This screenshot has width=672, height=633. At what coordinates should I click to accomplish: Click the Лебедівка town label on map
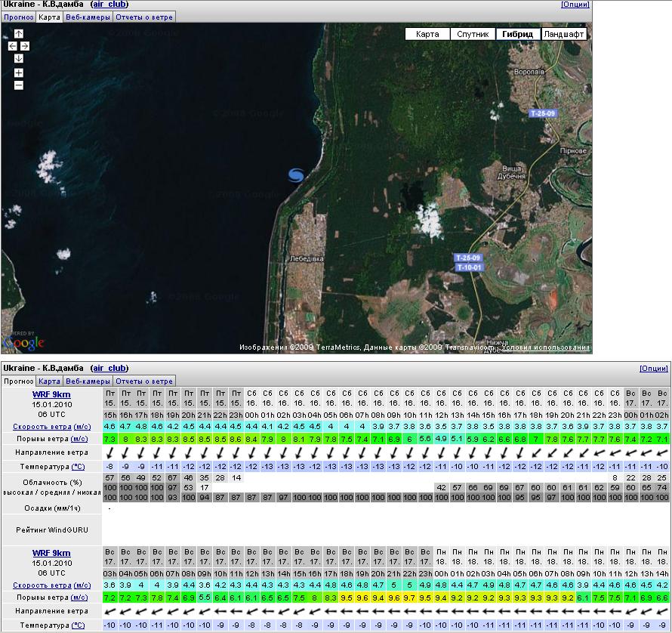click(307, 258)
